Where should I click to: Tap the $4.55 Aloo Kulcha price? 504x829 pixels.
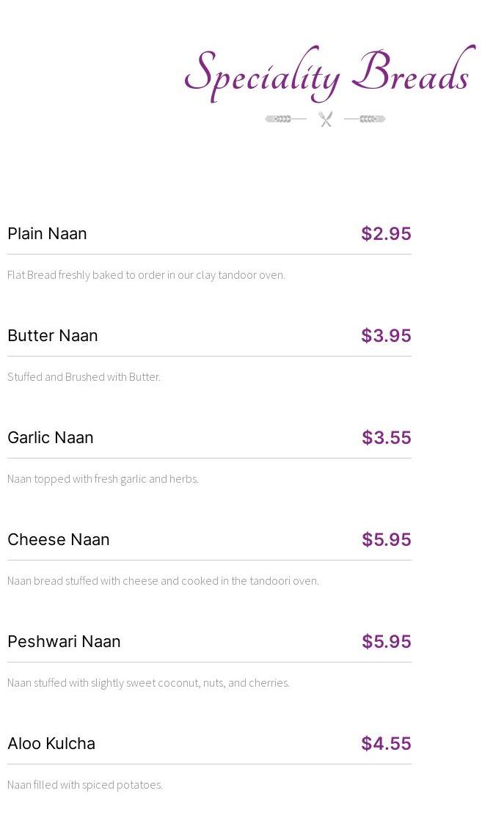386,743
